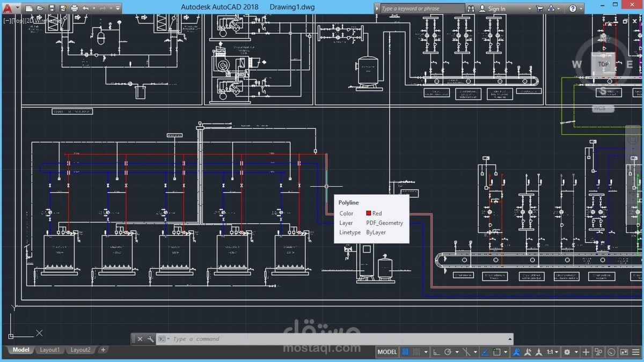This screenshot has width=644, height=362.
Task: Click the Polyline tooltip title
Action: tap(348, 203)
